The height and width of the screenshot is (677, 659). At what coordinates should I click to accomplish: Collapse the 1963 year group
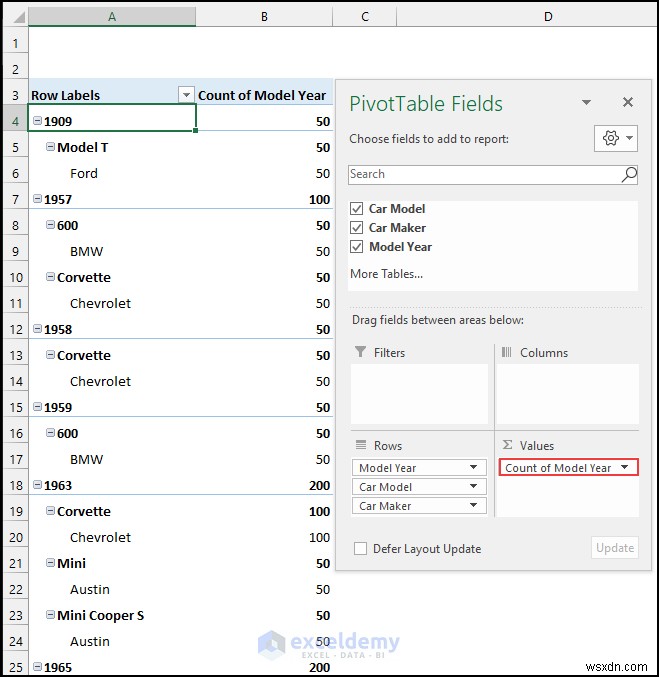pyautogui.click(x=38, y=485)
